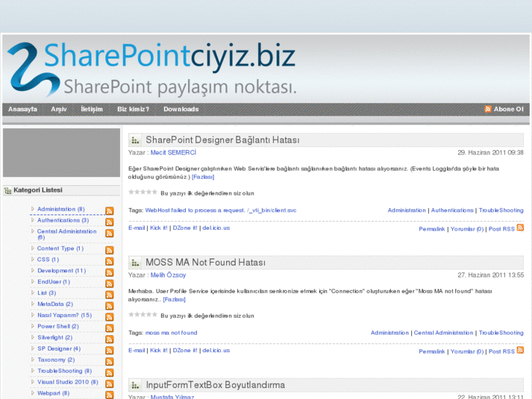Viewport: 532px width, 399px height.
Task: Open RSS feed for EndUser category
Action: (109, 284)
